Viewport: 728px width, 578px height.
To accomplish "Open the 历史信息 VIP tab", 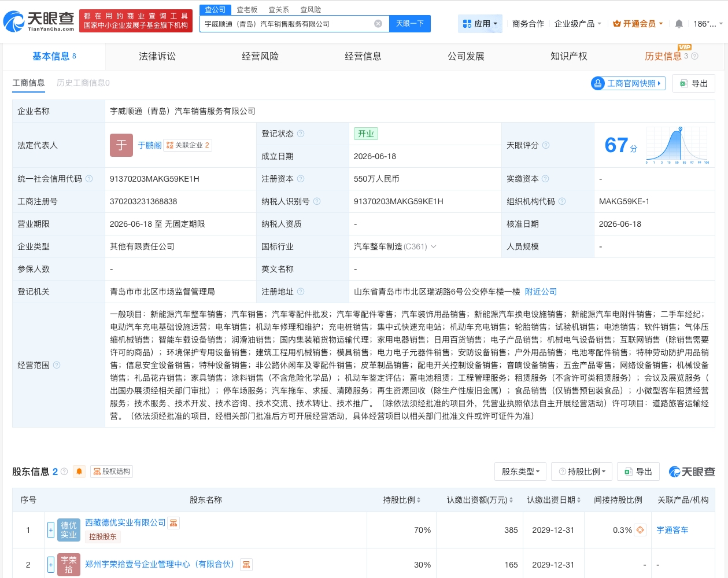I will [663, 56].
